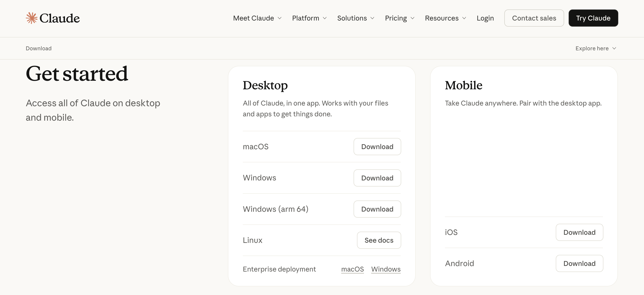The image size is (644, 295).
Task: Expand the Meet Claude menu chevron
Action: point(280,18)
